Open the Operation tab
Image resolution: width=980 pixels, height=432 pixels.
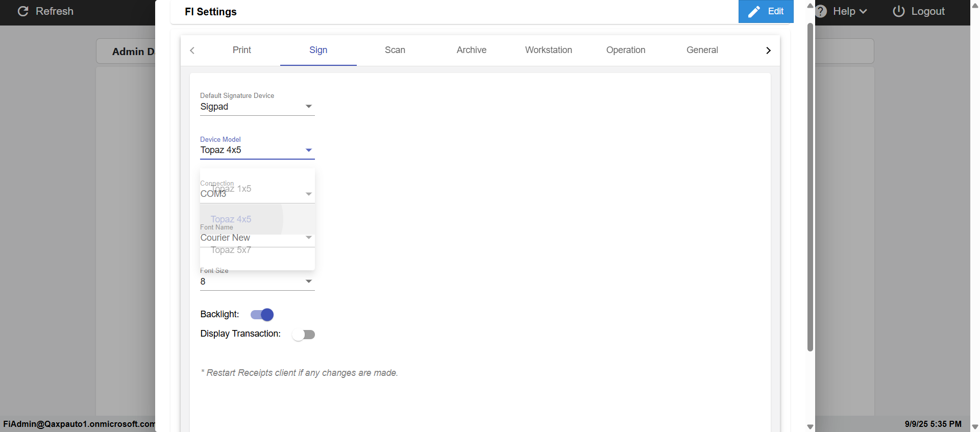pos(626,50)
